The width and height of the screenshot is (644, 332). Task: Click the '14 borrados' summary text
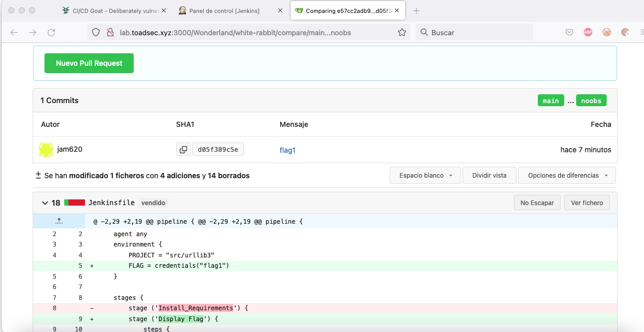[x=228, y=176]
